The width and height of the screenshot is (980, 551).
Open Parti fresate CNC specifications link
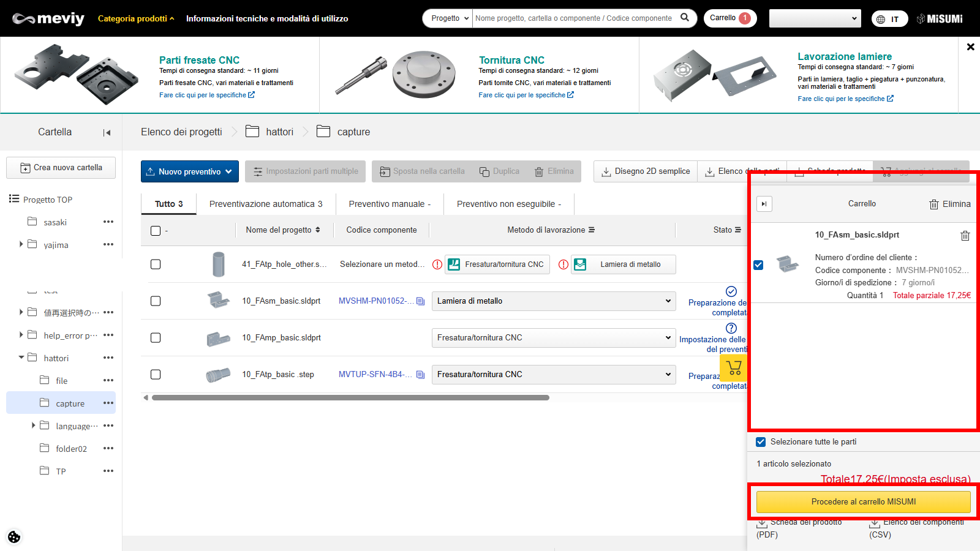tap(206, 95)
